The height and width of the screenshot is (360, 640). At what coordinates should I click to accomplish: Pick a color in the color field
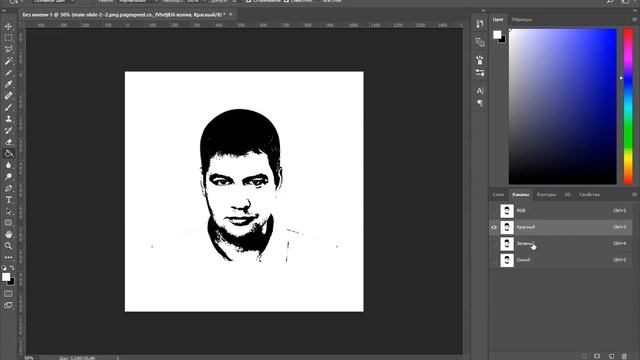(x=562, y=107)
